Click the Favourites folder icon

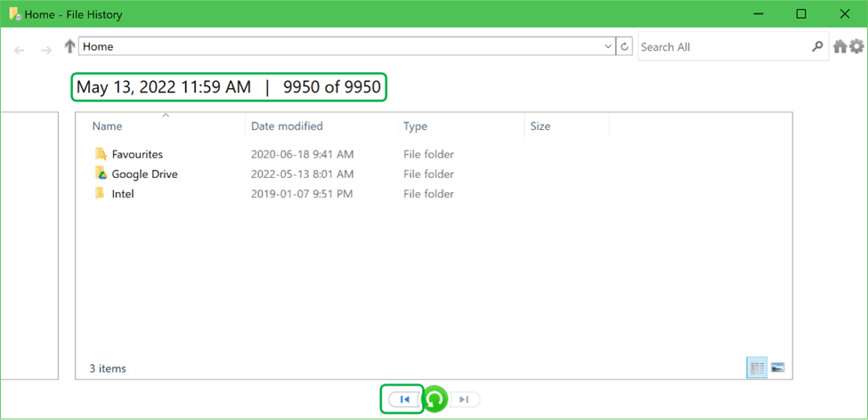(x=101, y=154)
